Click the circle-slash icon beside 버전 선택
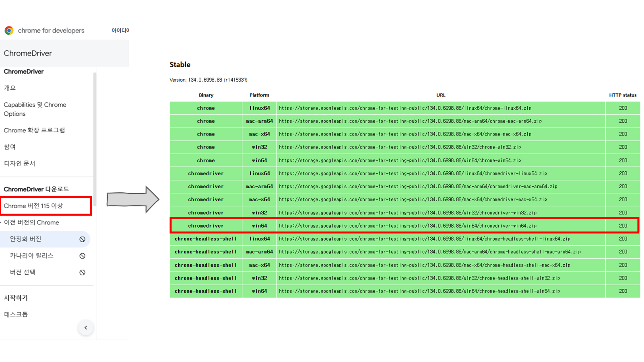The height and width of the screenshot is (362, 644). coord(83,272)
